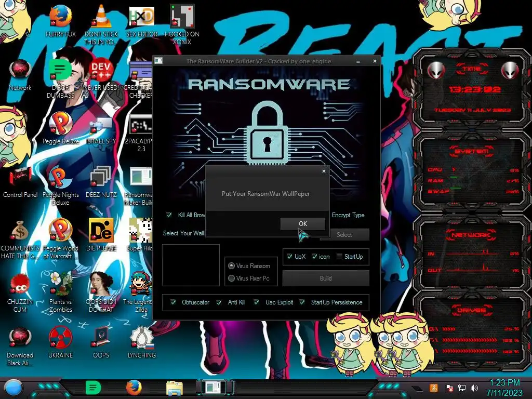Image resolution: width=532 pixels, height=399 pixels.
Task: Click the RansomWare Builder taskbar button
Action: coord(215,388)
